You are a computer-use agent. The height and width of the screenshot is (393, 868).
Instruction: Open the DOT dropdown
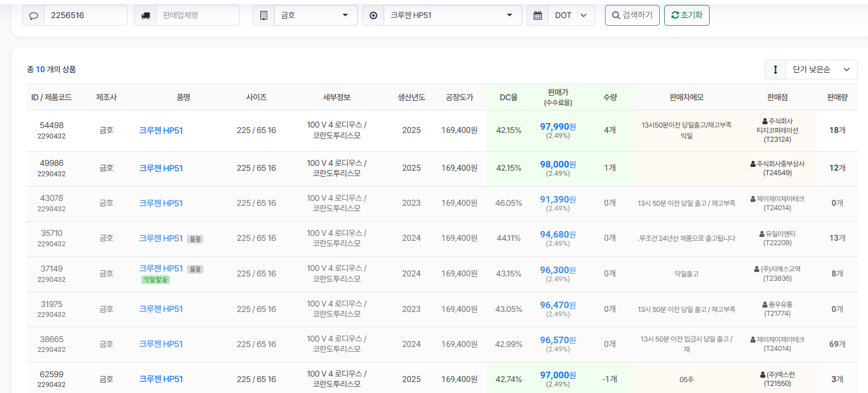pyautogui.click(x=571, y=15)
